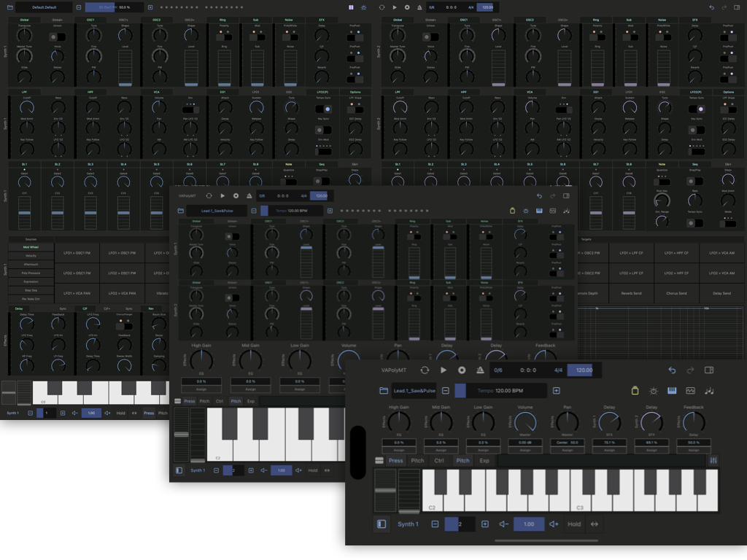This screenshot has height=560, width=747.
Task: Open the Default.Default preset selector
Action: (x=44, y=7)
